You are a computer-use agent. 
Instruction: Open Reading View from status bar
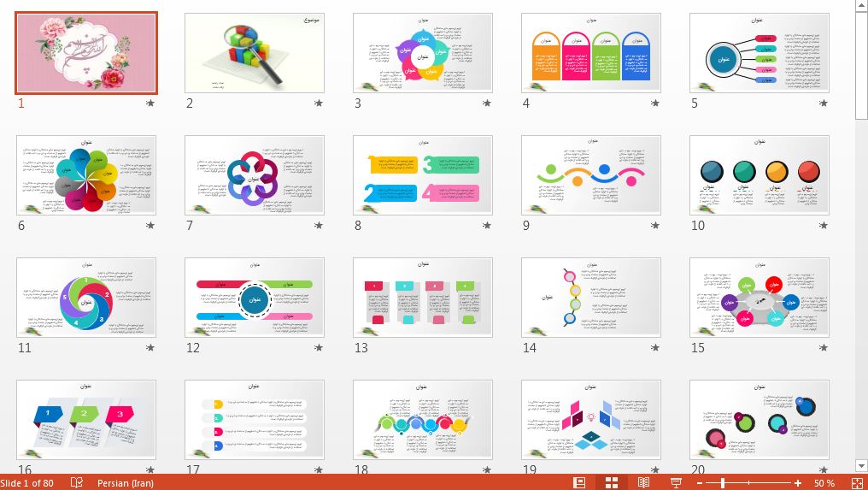(x=643, y=483)
